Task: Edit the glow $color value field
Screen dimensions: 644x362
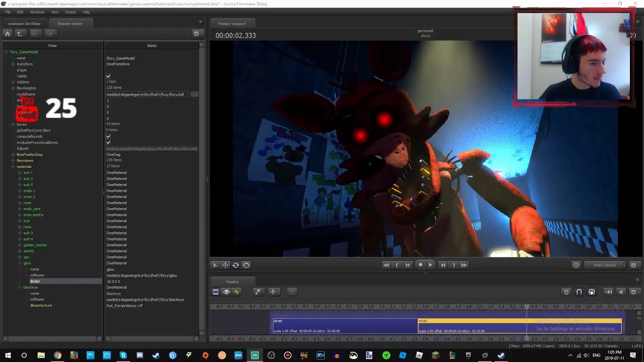Action: point(151,282)
